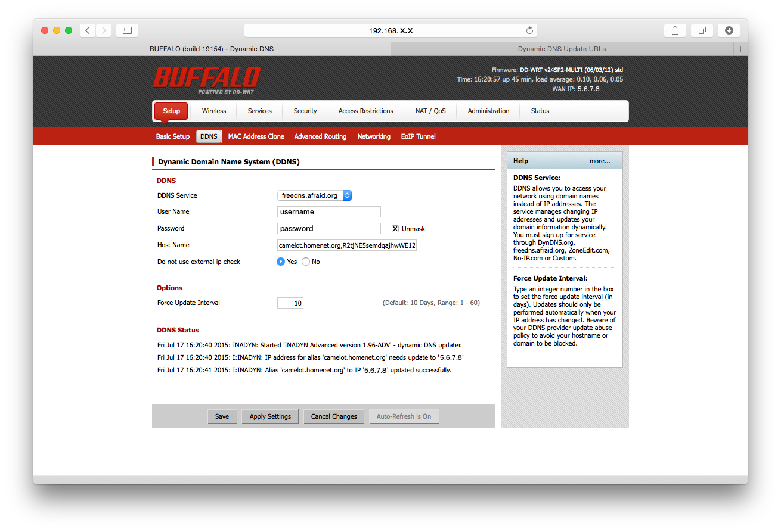Image resolution: width=781 pixels, height=532 pixels.
Task: Open the Safari share menu
Action: (x=675, y=30)
